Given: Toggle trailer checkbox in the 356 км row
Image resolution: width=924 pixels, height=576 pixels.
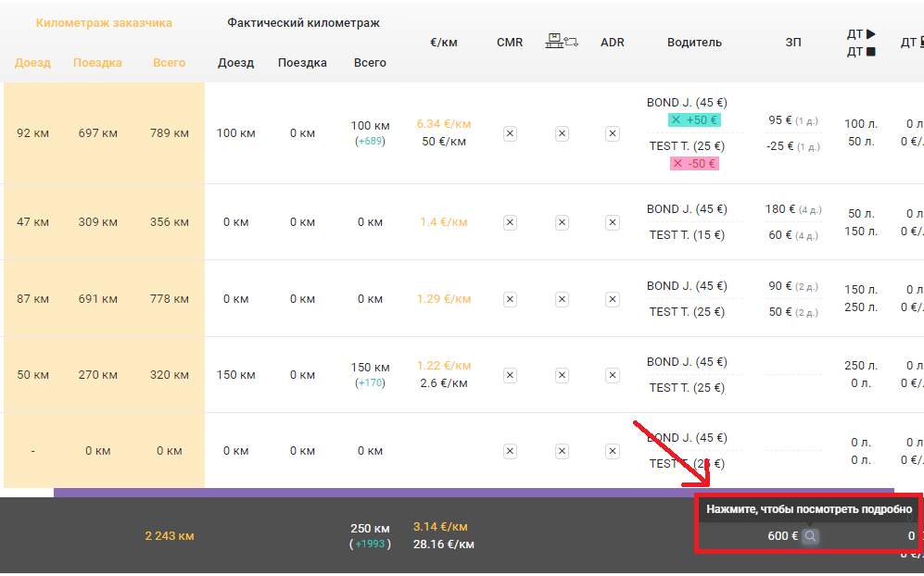Looking at the screenshot, I should point(563,222).
